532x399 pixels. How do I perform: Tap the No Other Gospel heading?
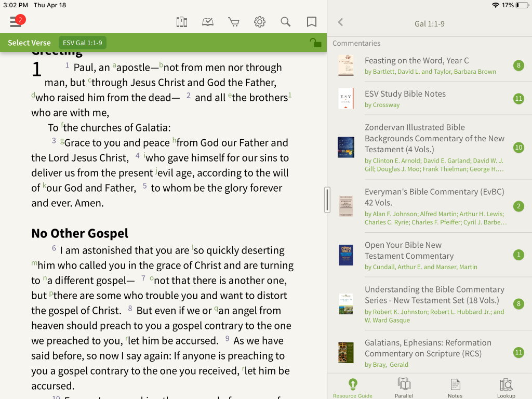79,233
